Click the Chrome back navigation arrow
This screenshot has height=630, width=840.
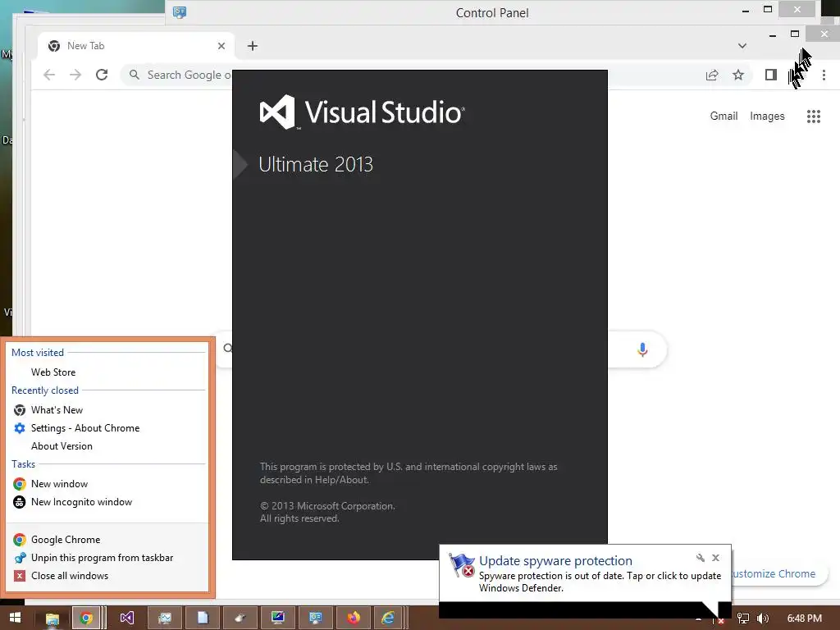pyautogui.click(x=48, y=75)
